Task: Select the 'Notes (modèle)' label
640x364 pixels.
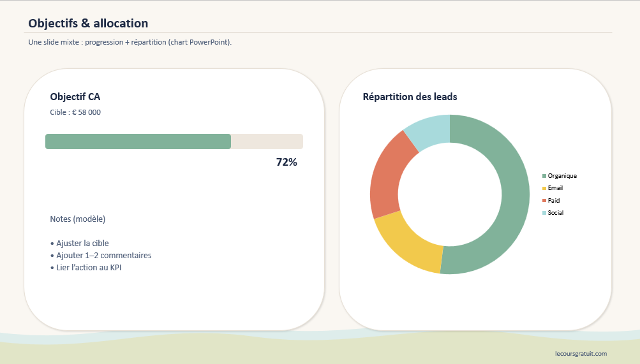Action: click(x=77, y=219)
